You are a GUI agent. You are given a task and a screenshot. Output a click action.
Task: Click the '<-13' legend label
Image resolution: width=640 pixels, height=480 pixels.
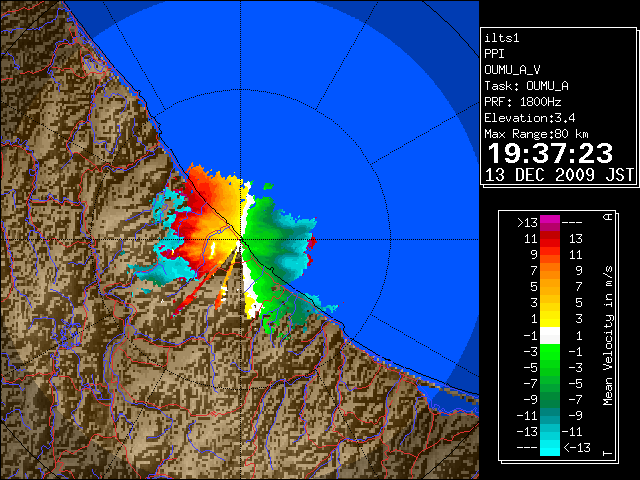click(577, 447)
